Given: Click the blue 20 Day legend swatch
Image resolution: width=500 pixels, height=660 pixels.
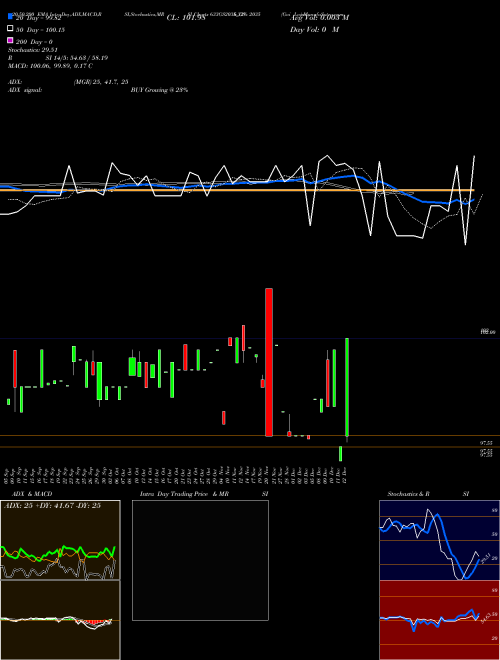Looking at the screenshot, I should tap(10, 17).
